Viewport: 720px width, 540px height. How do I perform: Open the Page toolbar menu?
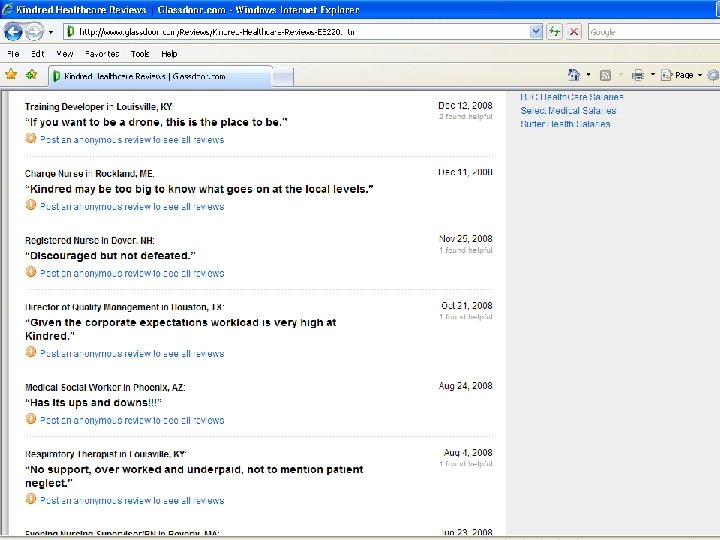(x=681, y=75)
